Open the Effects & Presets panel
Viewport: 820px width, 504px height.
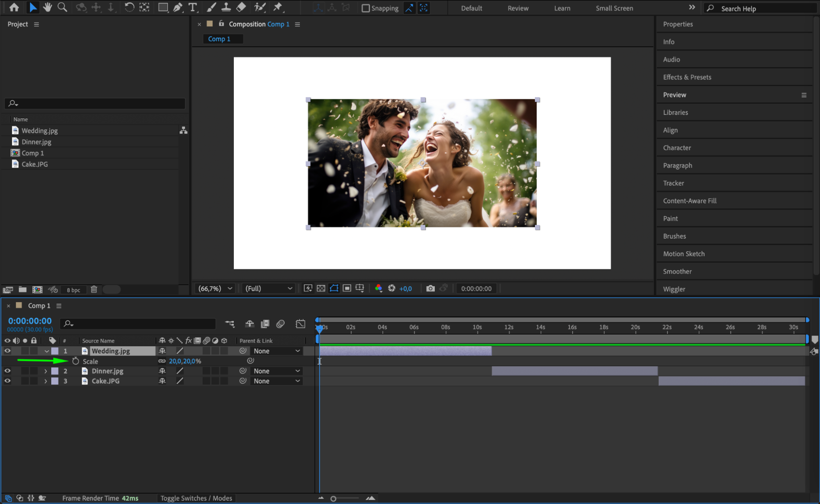pyautogui.click(x=687, y=77)
